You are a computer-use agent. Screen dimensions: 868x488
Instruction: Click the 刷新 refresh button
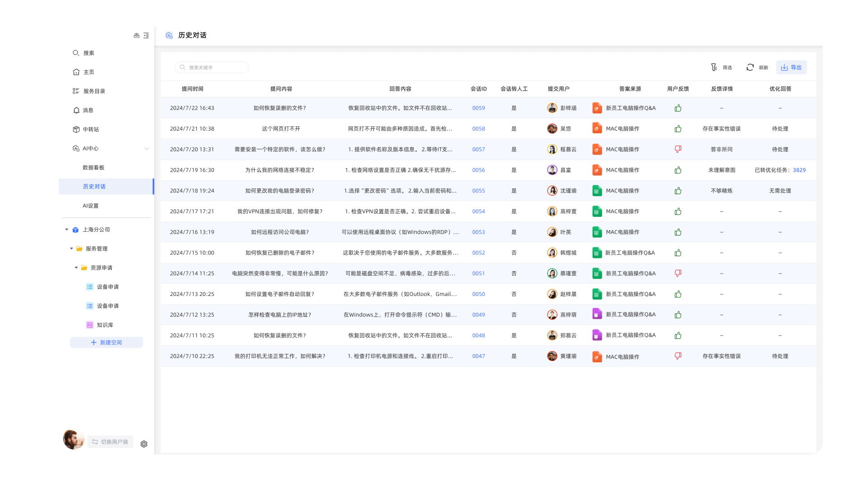point(757,67)
